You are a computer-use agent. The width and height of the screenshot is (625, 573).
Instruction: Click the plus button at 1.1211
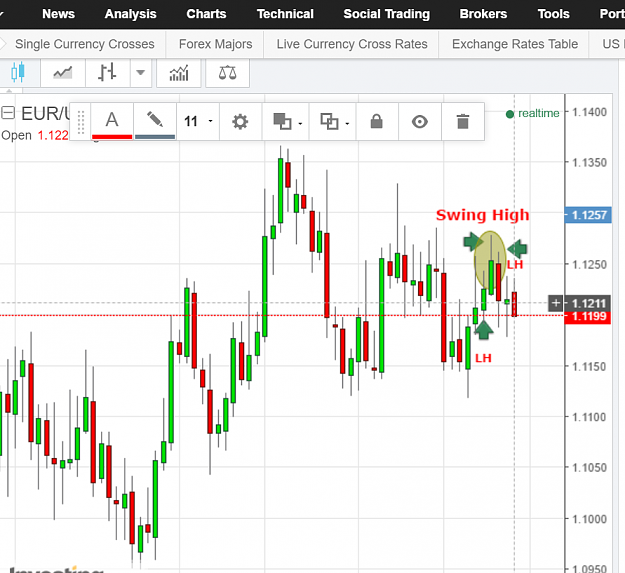pyautogui.click(x=556, y=303)
